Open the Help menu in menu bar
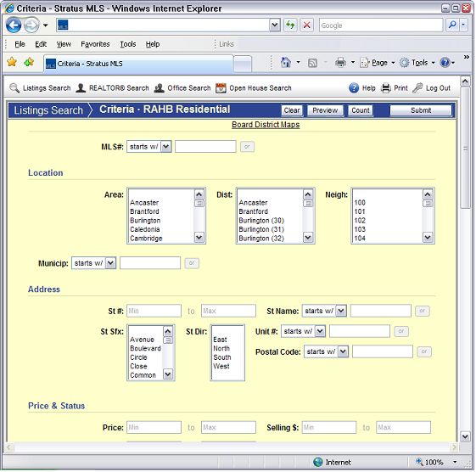This screenshot has height=472, width=476. [153, 44]
